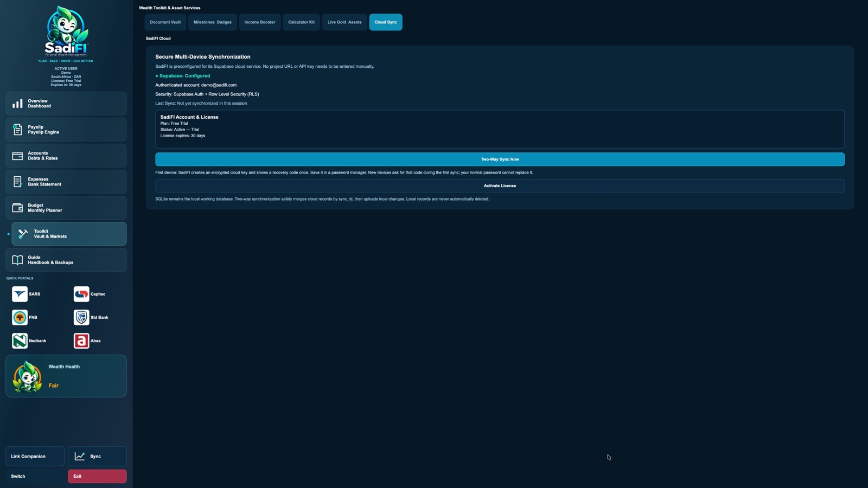Click the Budget wallet icon
This screenshot has height=488, width=868.
click(x=17, y=208)
